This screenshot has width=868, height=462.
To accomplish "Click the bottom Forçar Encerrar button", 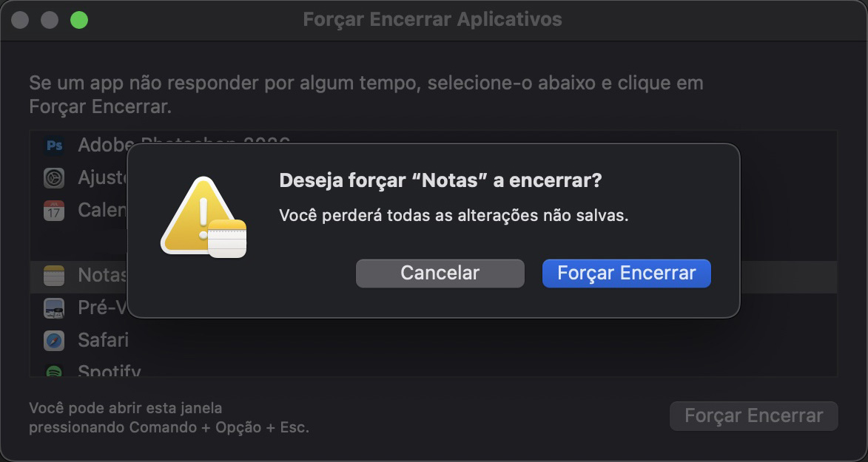I will click(753, 415).
